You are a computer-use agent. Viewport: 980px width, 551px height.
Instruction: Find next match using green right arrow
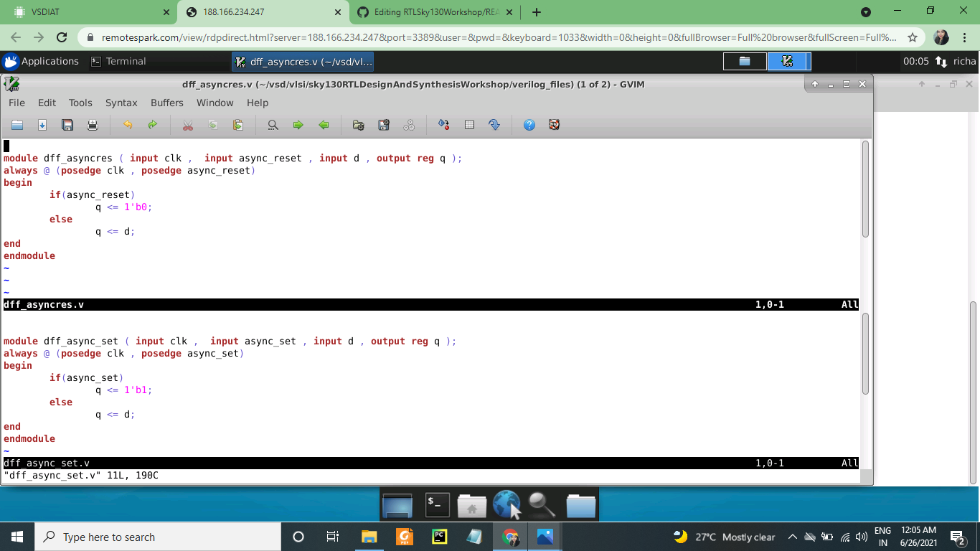pyautogui.click(x=298, y=125)
